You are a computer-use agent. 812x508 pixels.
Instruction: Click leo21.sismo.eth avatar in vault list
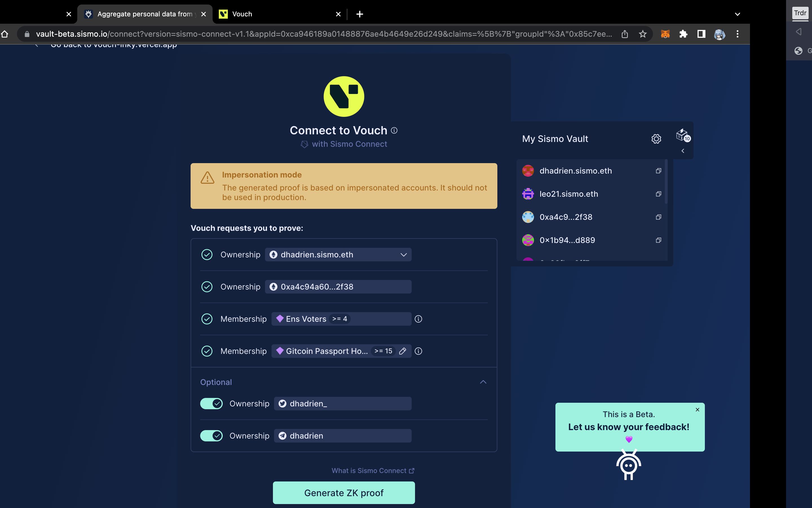(x=528, y=194)
